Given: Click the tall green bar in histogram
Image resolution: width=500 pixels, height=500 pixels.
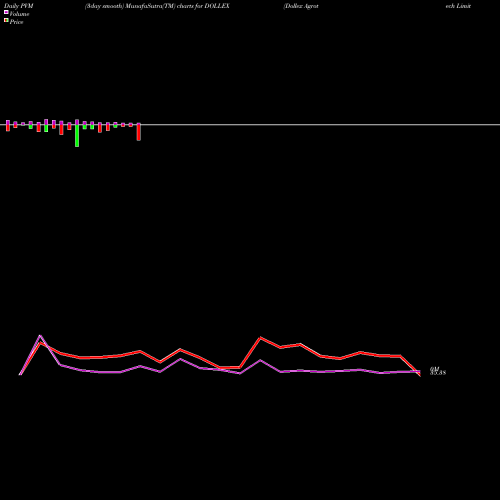Looking at the screenshot, I should point(77,136).
